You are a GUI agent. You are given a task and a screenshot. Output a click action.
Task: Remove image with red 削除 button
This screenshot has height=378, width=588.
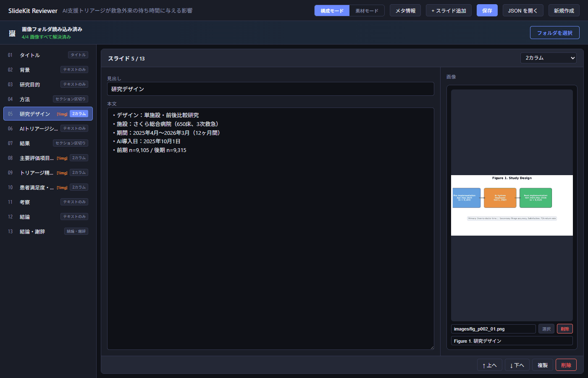(x=565, y=328)
